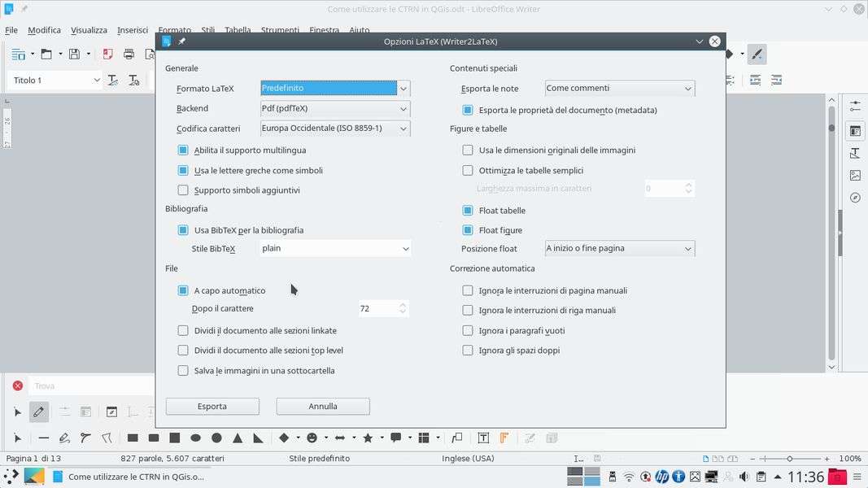868x488 pixels.
Task: Open the Formato LaTeX dropdown
Action: click(x=335, y=88)
